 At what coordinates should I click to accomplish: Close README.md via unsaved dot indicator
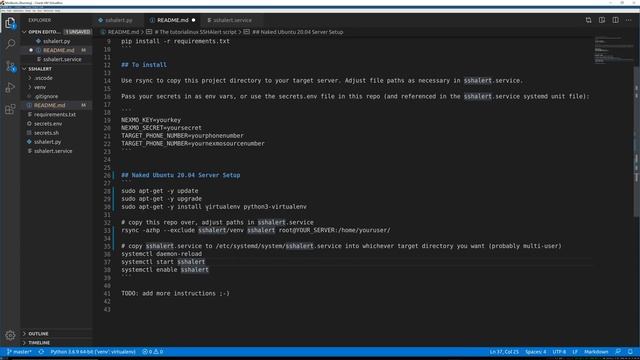pos(193,20)
